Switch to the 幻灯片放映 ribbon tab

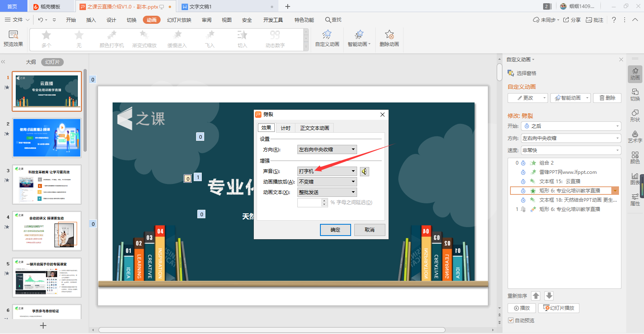[x=179, y=20]
